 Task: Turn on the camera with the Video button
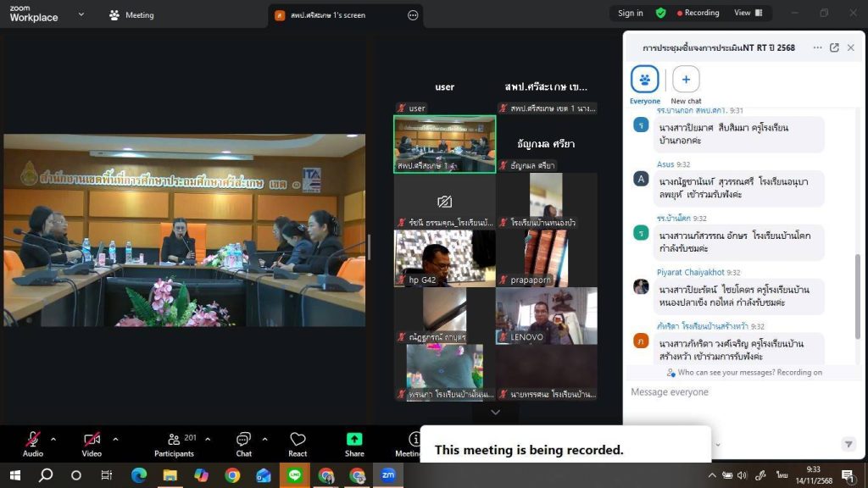pos(92,440)
